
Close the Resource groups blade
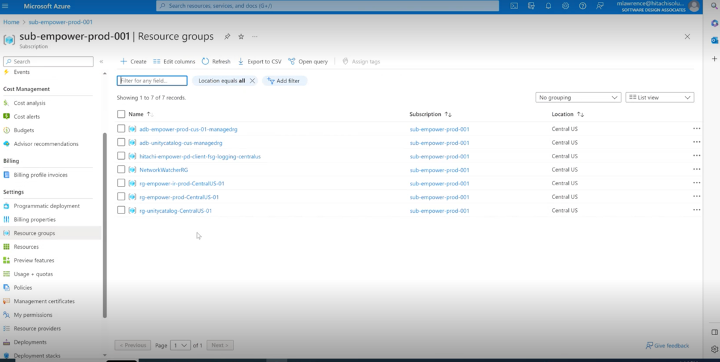pos(687,36)
